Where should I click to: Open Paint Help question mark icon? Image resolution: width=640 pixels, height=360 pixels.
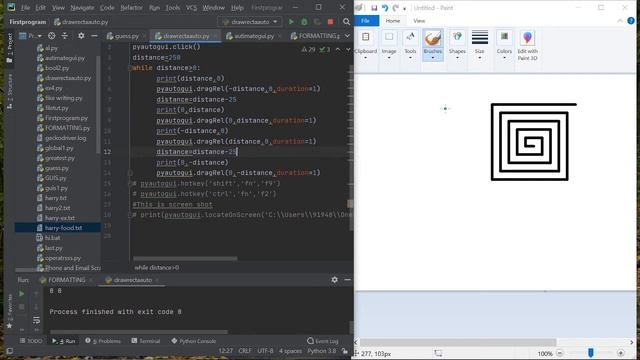[631, 21]
